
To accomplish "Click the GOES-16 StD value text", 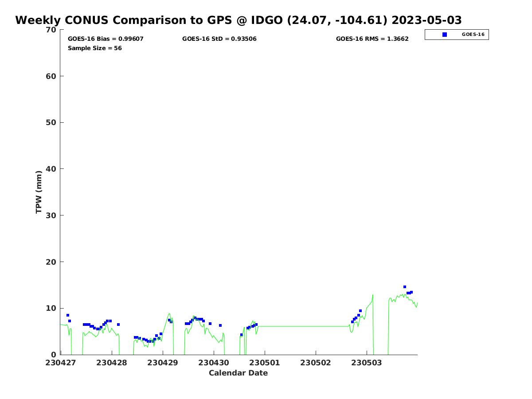I will (x=219, y=39).
